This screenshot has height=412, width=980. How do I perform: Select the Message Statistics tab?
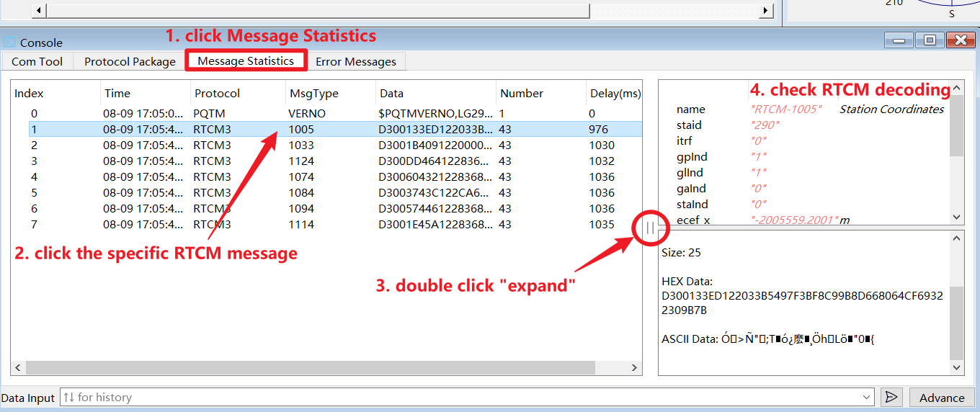tap(246, 61)
